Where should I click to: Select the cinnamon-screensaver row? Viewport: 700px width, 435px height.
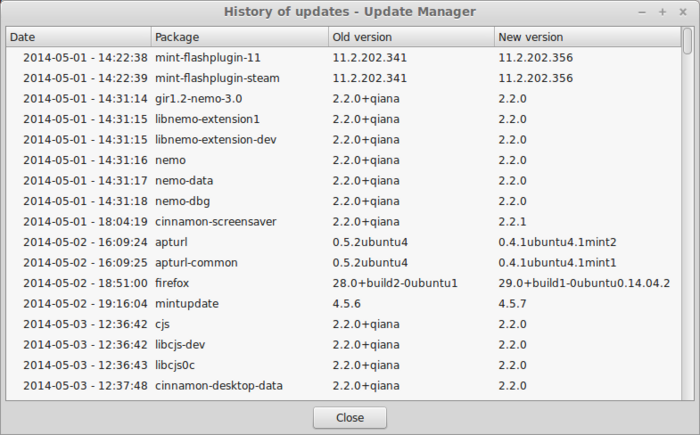pyautogui.click(x=216, y=221)
